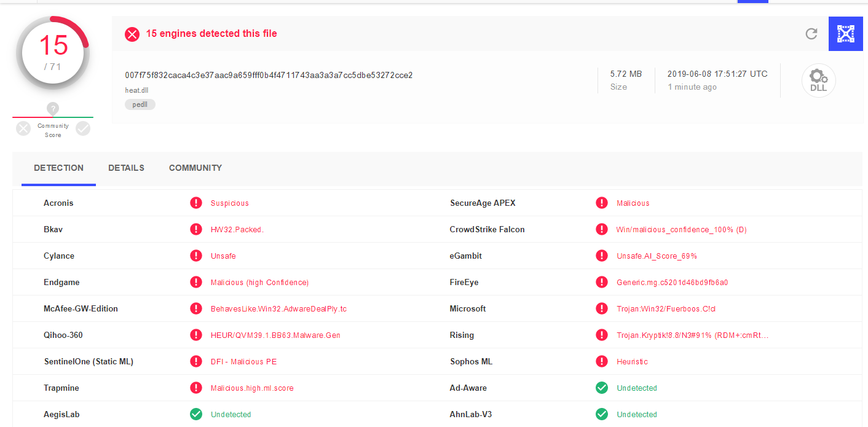The height and width of the screenshot is (427, 868).
Task: Click 'Generic.mg.c5201d46bd9fb6a0' FireEye result
Action: (x=673, y=283)
